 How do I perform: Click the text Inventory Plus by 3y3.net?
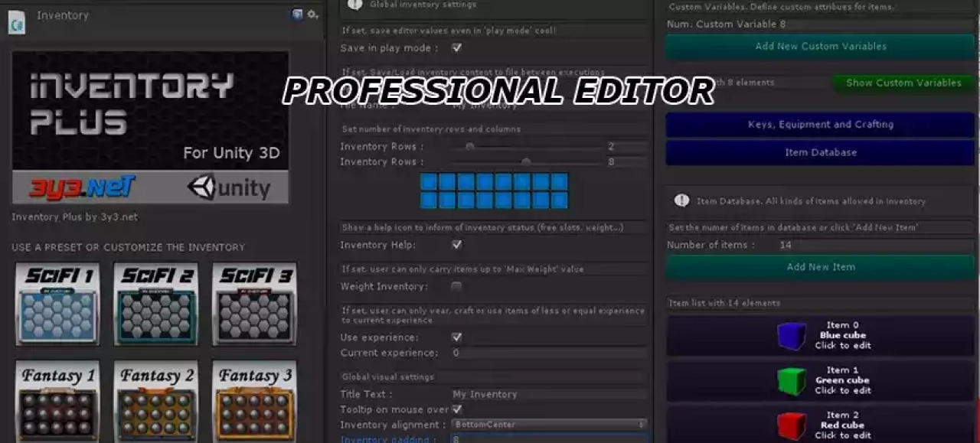tap(75, 217)
